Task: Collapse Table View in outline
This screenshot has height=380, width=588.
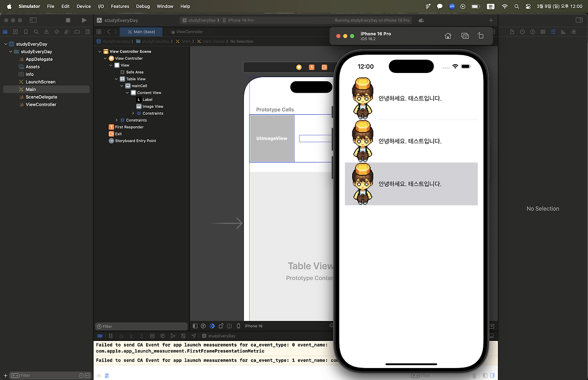Action: tap(116, 79)
